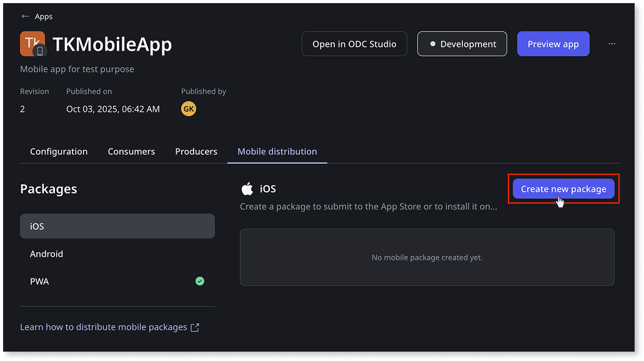This screenshot has height=361, width=644.
Task: Select Android in the Packages list
Action: (x=47, y=254)
